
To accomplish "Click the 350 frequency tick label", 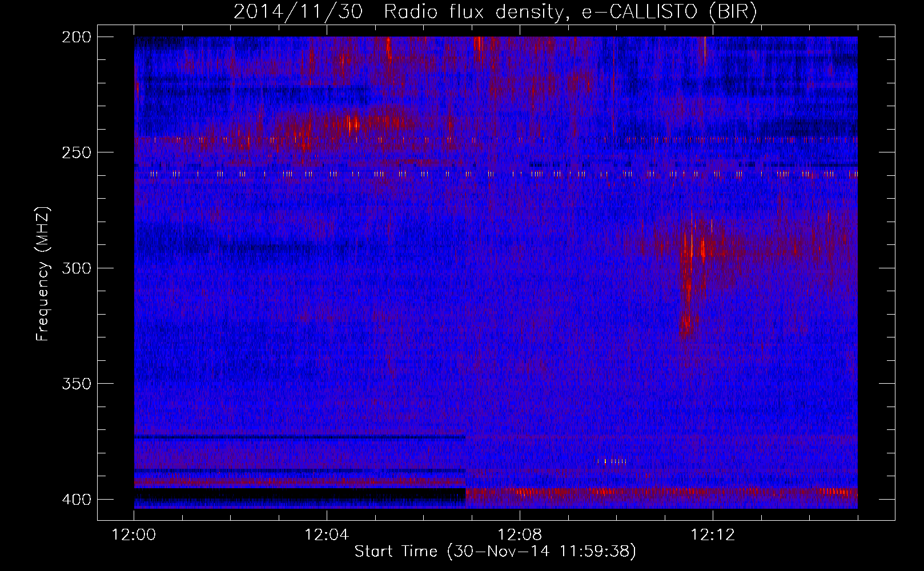I will tap(76, 384).
